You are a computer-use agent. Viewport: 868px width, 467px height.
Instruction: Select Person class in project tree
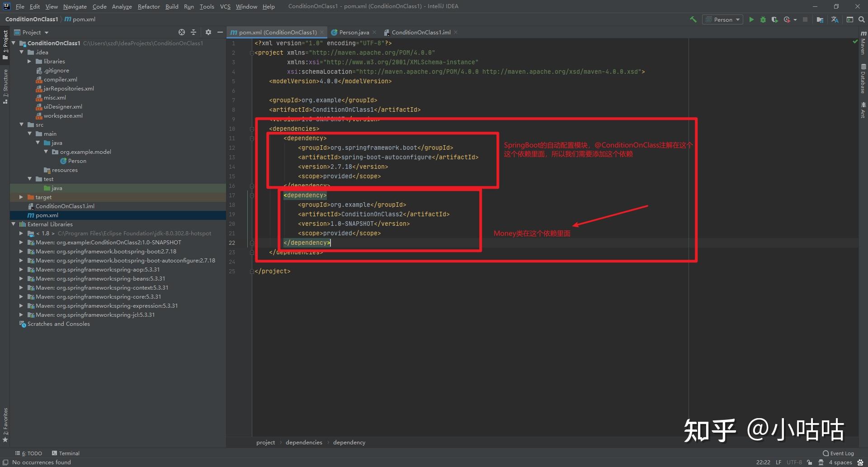tap(77, 161)
